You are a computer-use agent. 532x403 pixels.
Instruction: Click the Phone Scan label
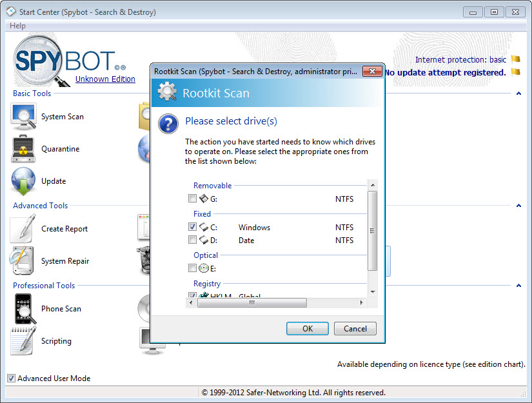click(61, 309)
